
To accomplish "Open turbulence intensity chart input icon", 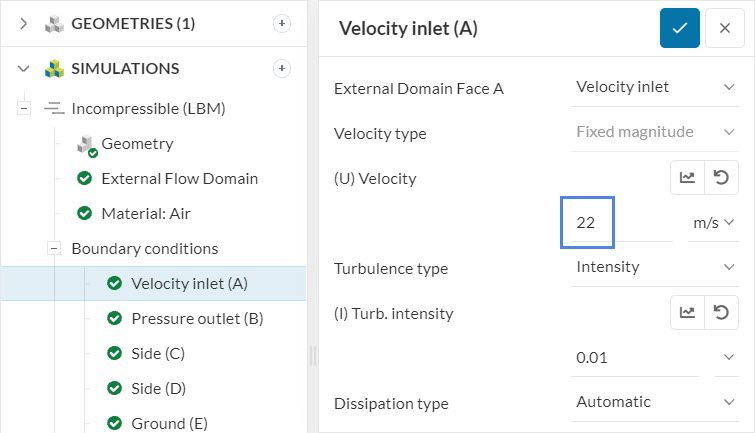I will tap(687, 313).
